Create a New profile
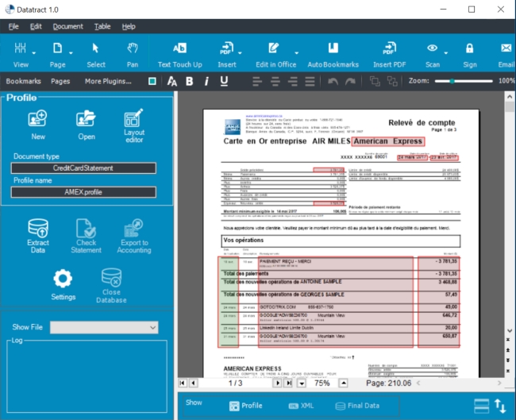 click(38, 125)
